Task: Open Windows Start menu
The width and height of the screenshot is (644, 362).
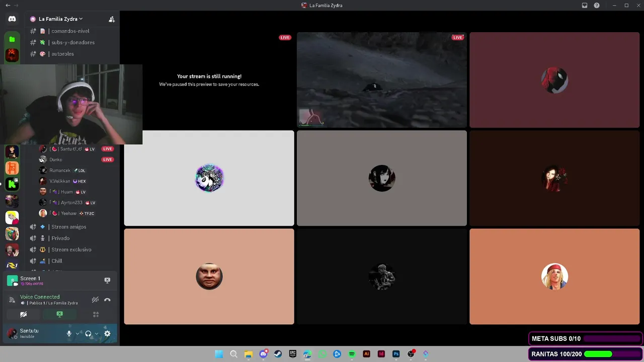Action: pyautogui.click(x=219, y=354)
